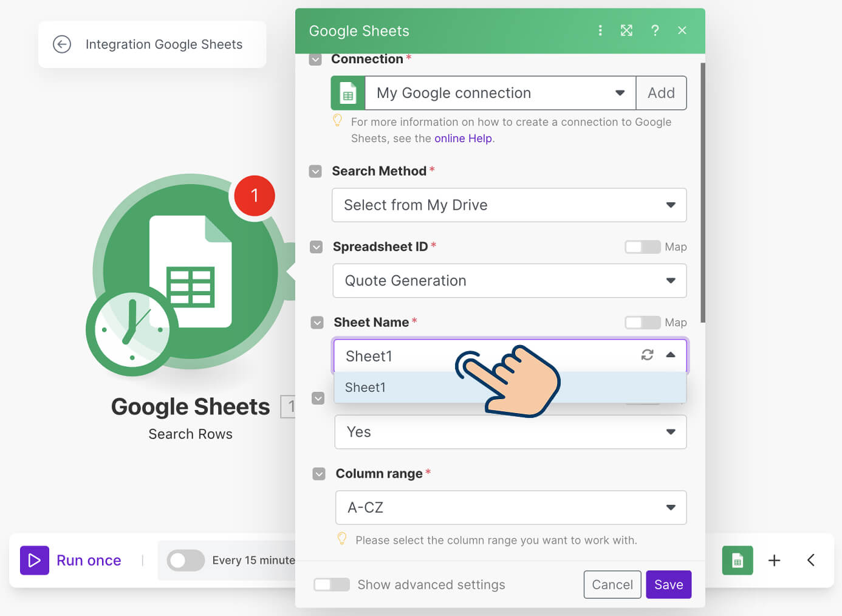Turn on the Every 15 minutes scheduling switch
This screenshot has width=842, height=616.
(186, 560)
